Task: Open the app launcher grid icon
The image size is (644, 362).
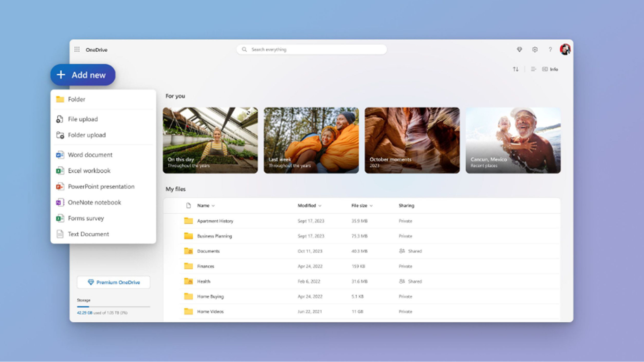Action: (77, 50)
